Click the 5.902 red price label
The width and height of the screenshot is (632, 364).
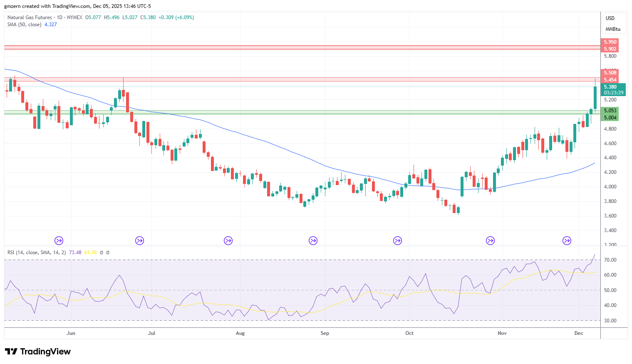coord(610,49)
